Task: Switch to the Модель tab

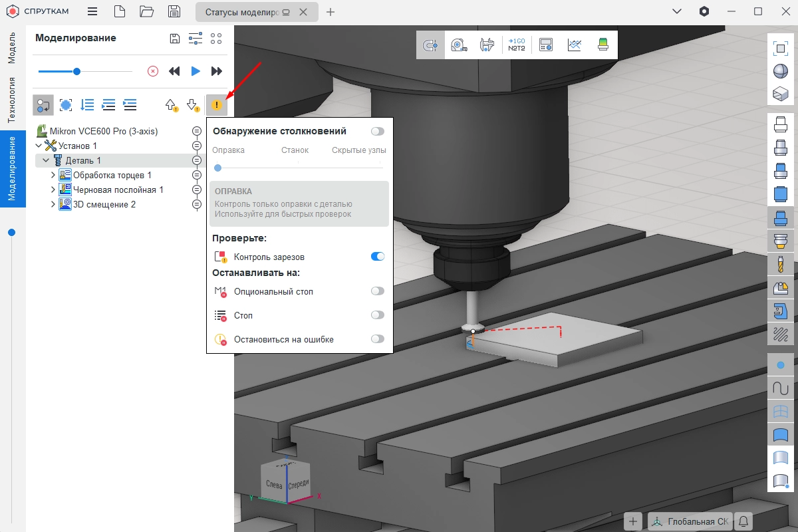Action: 11,47
